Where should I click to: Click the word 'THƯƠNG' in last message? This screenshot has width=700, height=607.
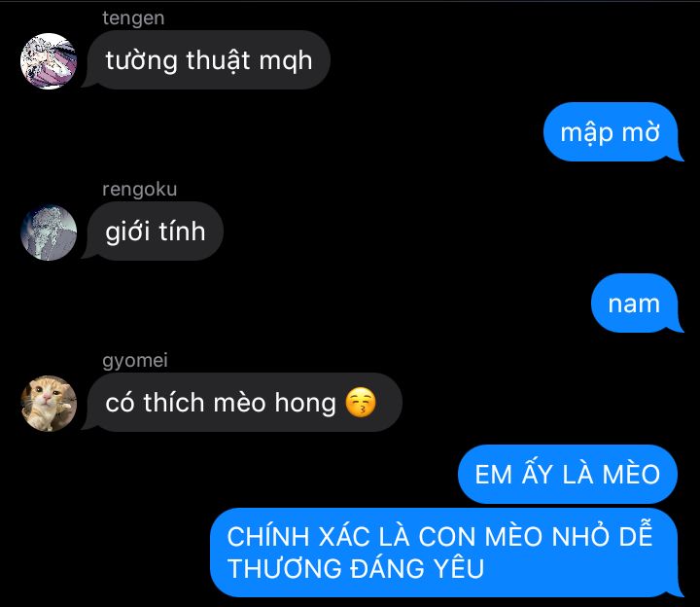click(285, 569)
